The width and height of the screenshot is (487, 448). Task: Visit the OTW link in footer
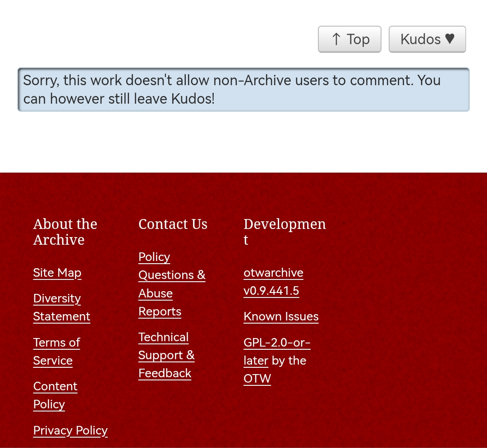point(257,379)
